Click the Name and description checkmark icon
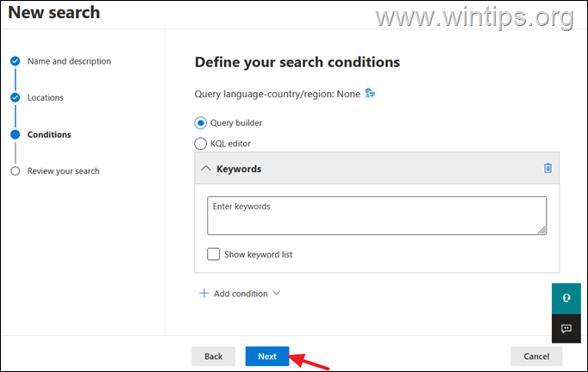588x372 pixels. (x=15, y=61)
